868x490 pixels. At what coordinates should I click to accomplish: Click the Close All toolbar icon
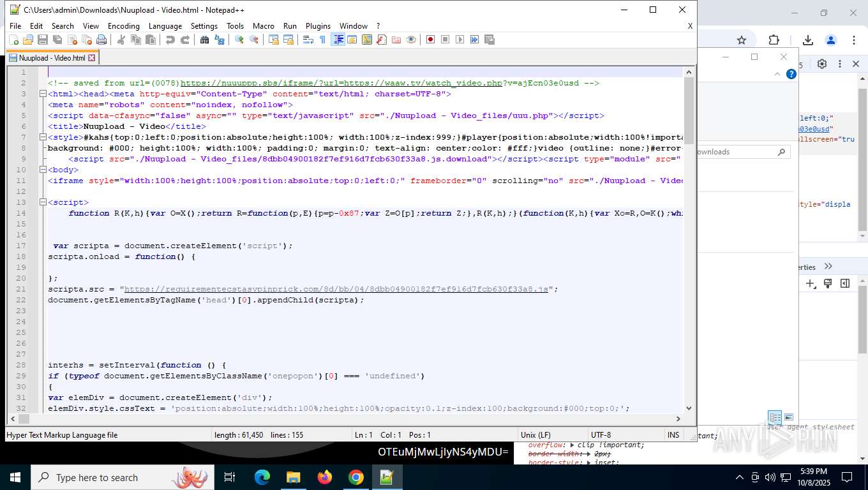coord(87,40)
